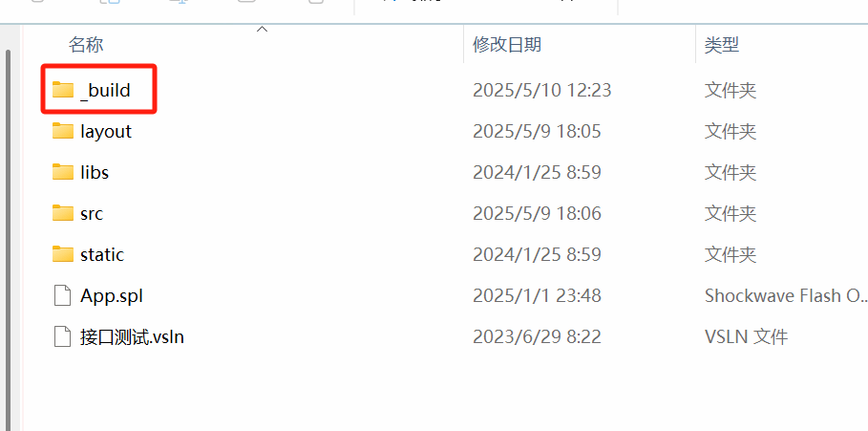Click the App.spl file name
Image resolution: width=868 pixels, height=431 pixels.
click(112, 296)
